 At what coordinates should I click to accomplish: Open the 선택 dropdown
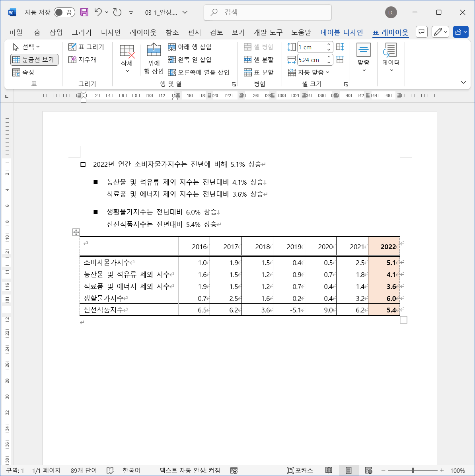click(26, 47)
